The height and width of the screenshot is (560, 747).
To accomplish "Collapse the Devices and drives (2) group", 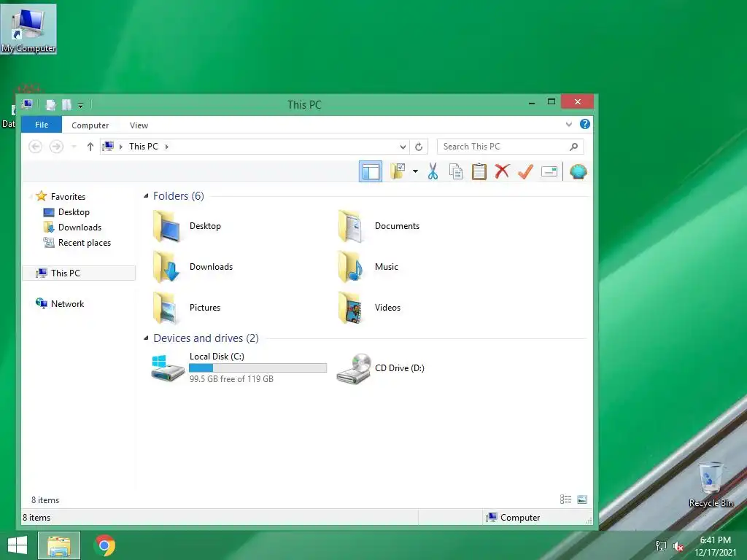I will click(146, 338).
